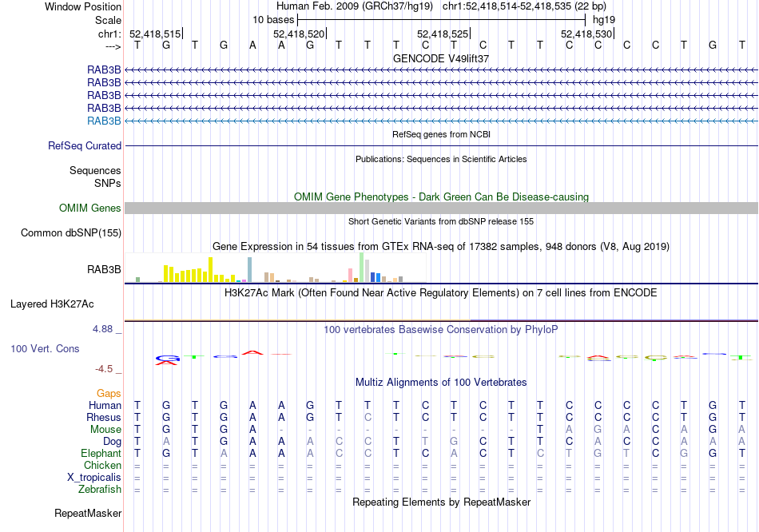Click the -4.5 PhyloP lower scale value
The height and width of the screenshot is (532, 759).
click(x=104, y=369)
